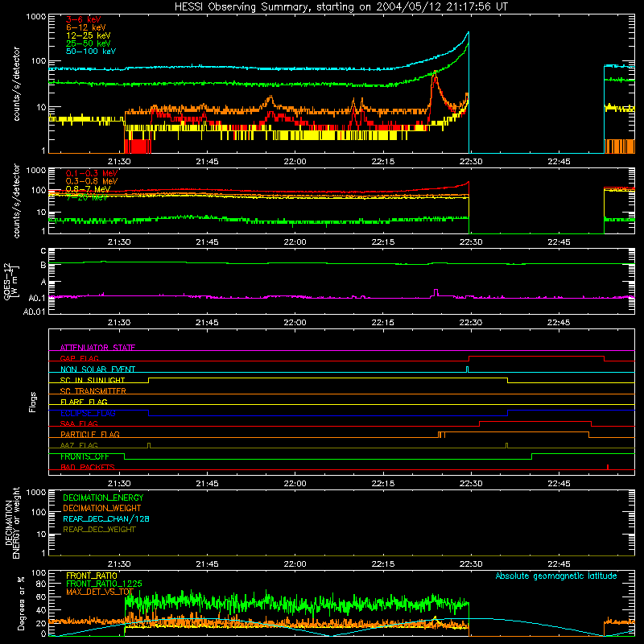Click the DECIMATION_ENERGY legend label
Screen dimensions: 644x644
(x=103, y=497)
